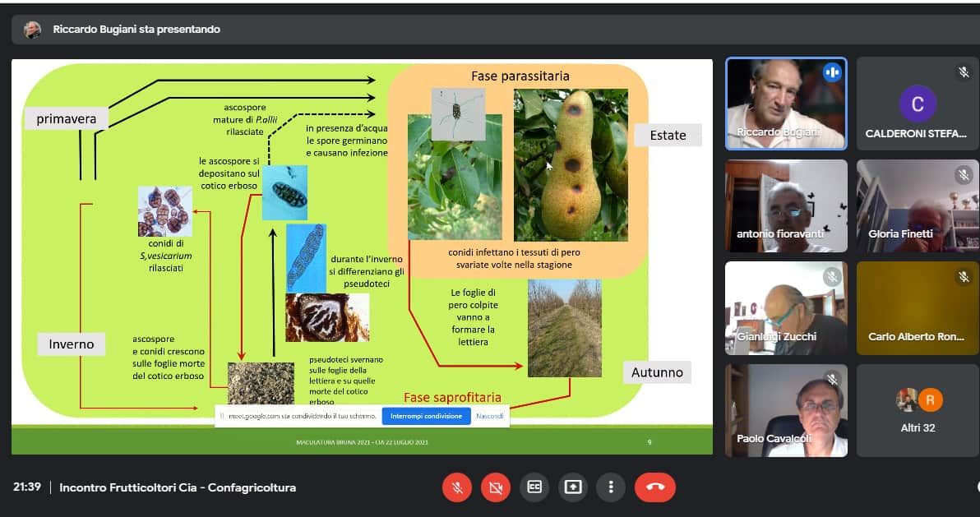Click the muted mic icon on Gianluigi Zucchi's tile
The height and width of the screenshot is (517, 980).
click(832, 277)
